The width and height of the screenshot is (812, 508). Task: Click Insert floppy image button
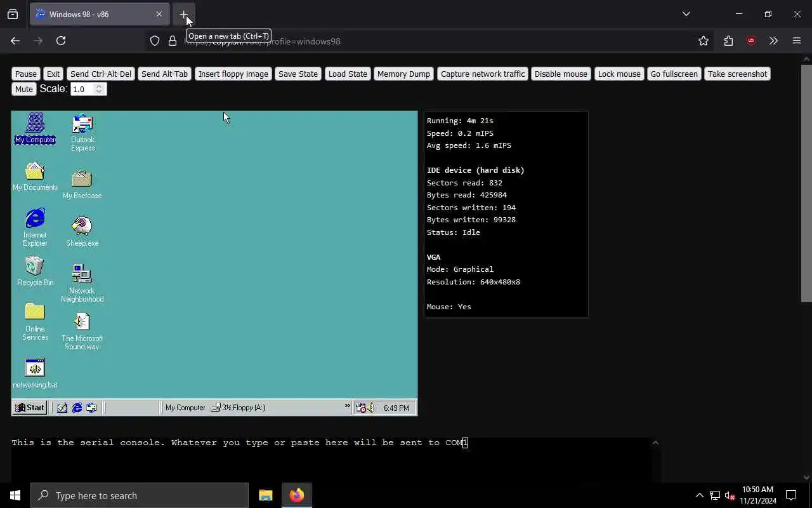point(233,74)
